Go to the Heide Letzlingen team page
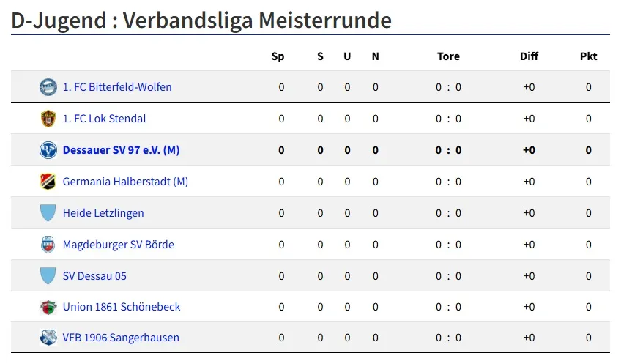This screenshot has width=621, height=364. coord(103,213)
